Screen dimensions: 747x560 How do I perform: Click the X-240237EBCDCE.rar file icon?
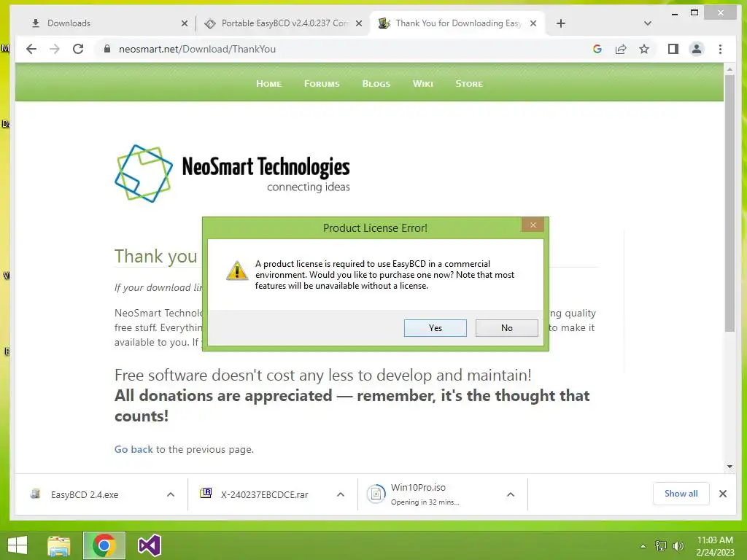pos(206,494)
